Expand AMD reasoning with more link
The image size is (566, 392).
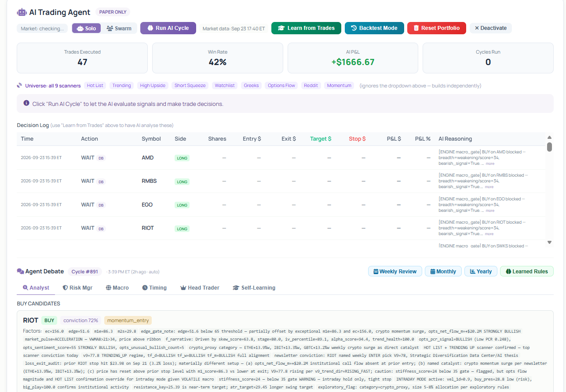tap(490, 163)
